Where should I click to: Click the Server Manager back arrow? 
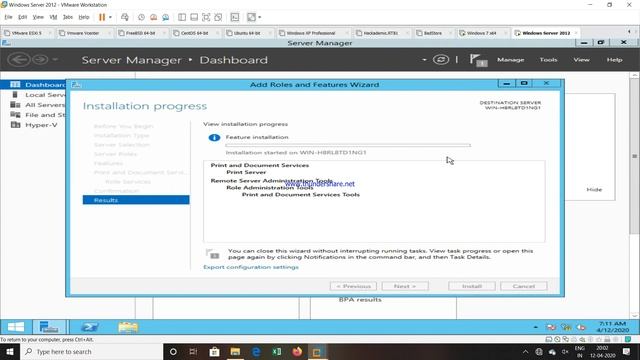point(19,60)
